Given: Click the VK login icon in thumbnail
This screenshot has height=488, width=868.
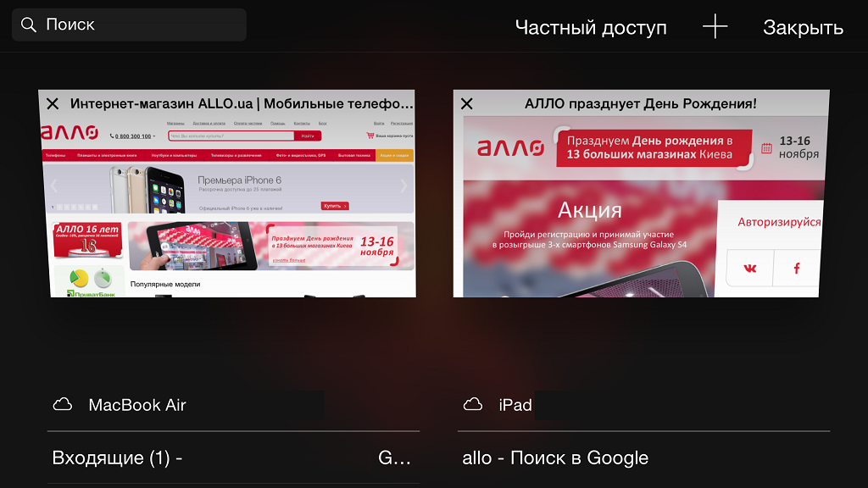Looking at the screenshot, I should tap(749, 269).
